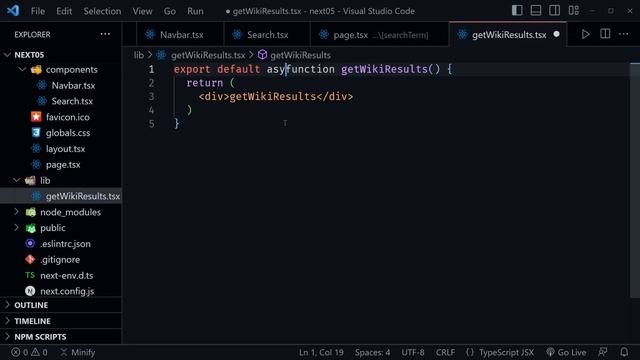Toggle bottom panel layout icon

(x=536, y=10)
